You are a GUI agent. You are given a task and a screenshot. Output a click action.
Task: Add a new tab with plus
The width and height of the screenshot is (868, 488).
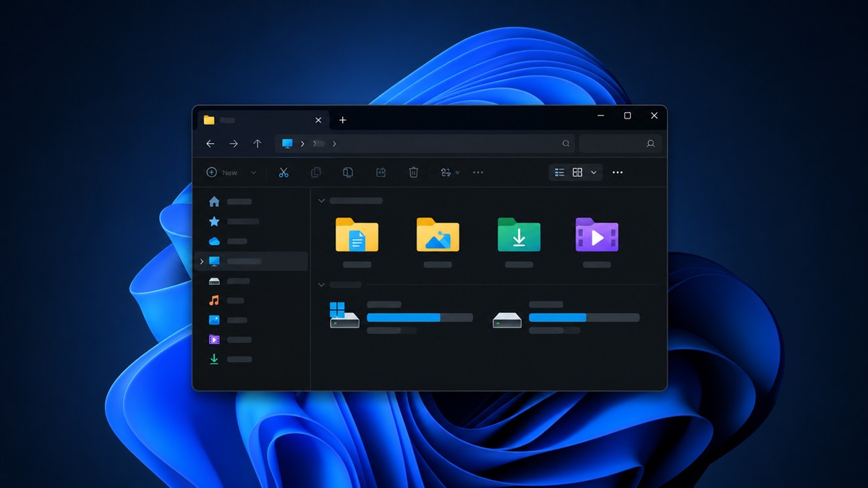(x=343, y=120)
